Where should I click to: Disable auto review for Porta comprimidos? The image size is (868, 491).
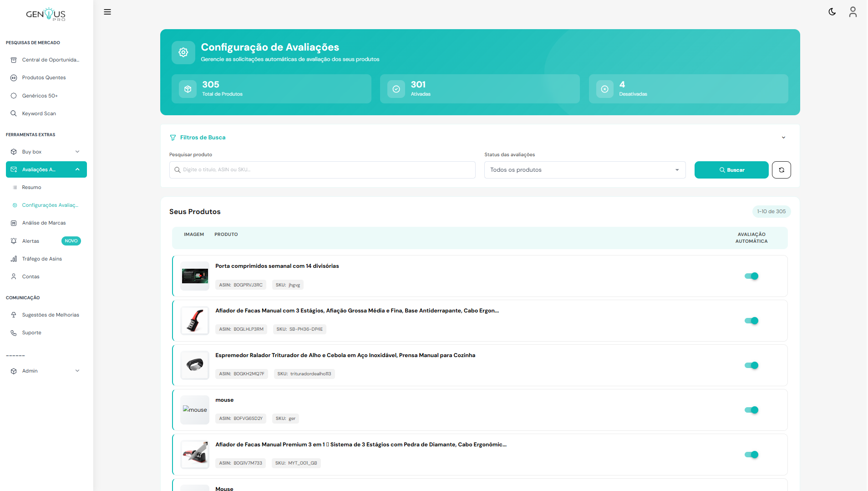(751, 276)
